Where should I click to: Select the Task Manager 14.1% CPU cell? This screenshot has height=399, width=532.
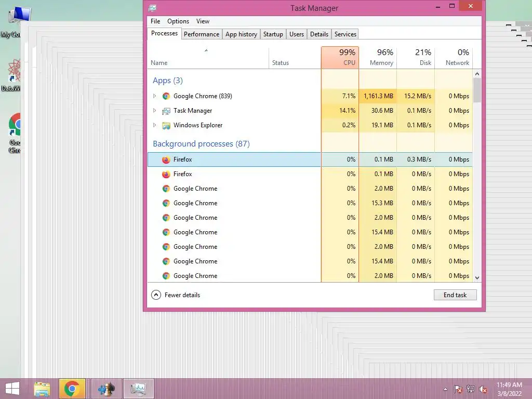[x=340, y=111]
